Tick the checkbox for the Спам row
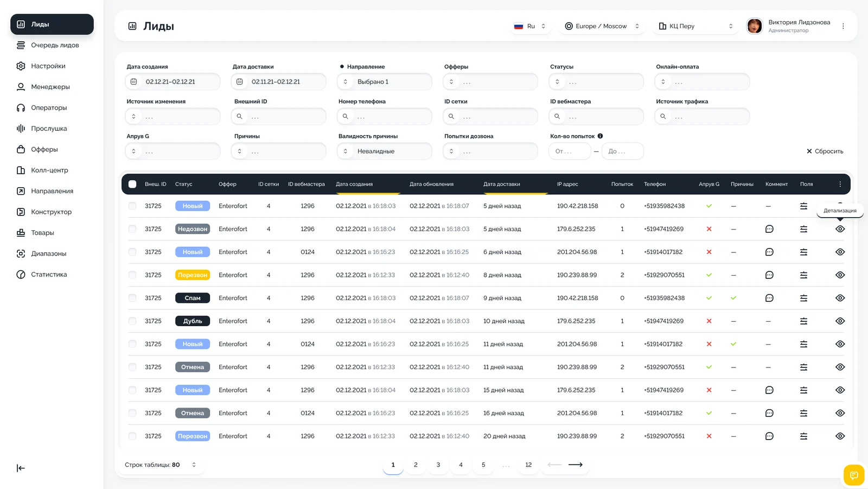Screen dimensions: 868x489 tap(132, 298)
